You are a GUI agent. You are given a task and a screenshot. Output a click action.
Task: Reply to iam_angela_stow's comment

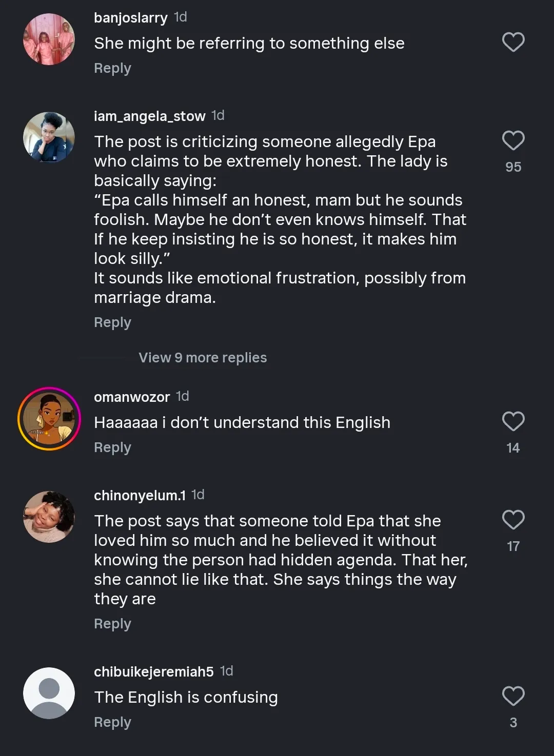pyautogui.click(x=112, y=322)
